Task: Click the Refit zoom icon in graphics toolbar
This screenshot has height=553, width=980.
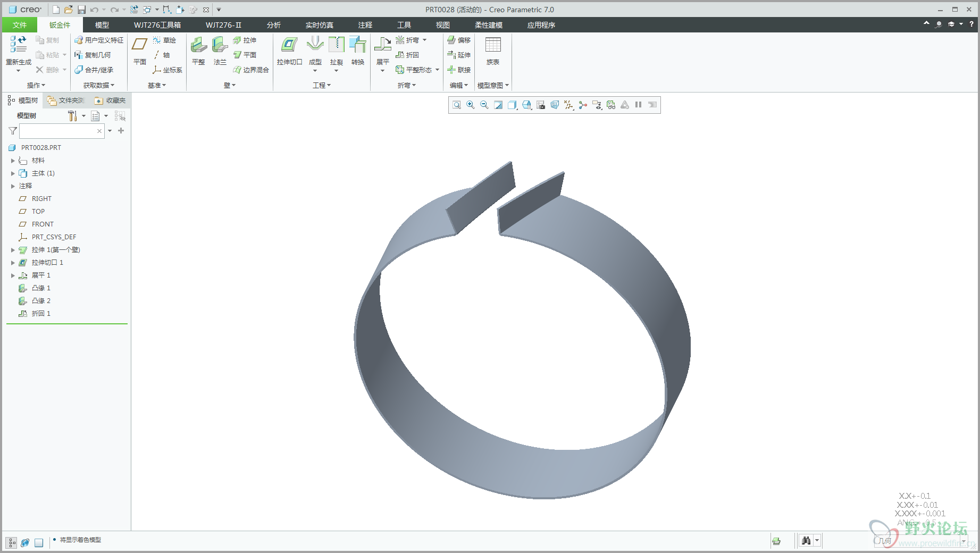Action: pos(457,105)
